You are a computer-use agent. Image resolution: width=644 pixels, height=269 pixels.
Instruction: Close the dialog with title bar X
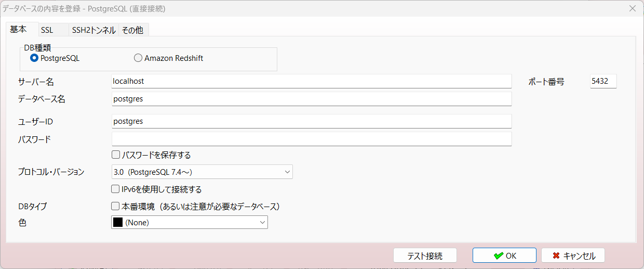pyautogui.click(x=632, y=8)
